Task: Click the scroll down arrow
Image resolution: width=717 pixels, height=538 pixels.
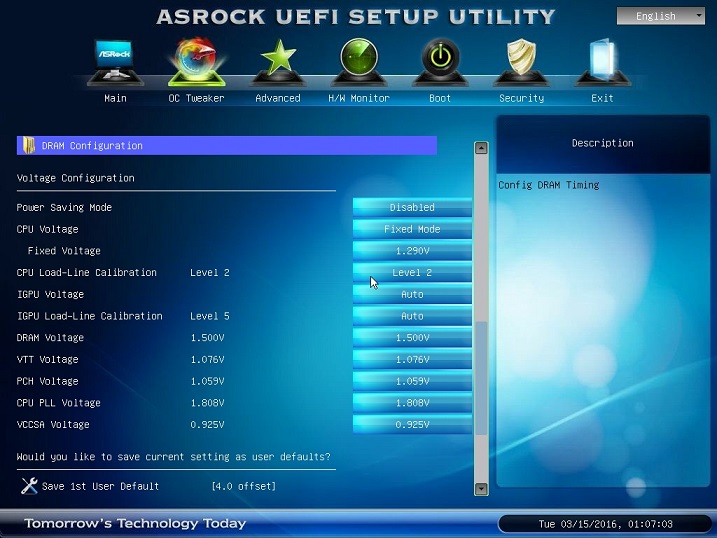Action: click(x=481, y=489)
